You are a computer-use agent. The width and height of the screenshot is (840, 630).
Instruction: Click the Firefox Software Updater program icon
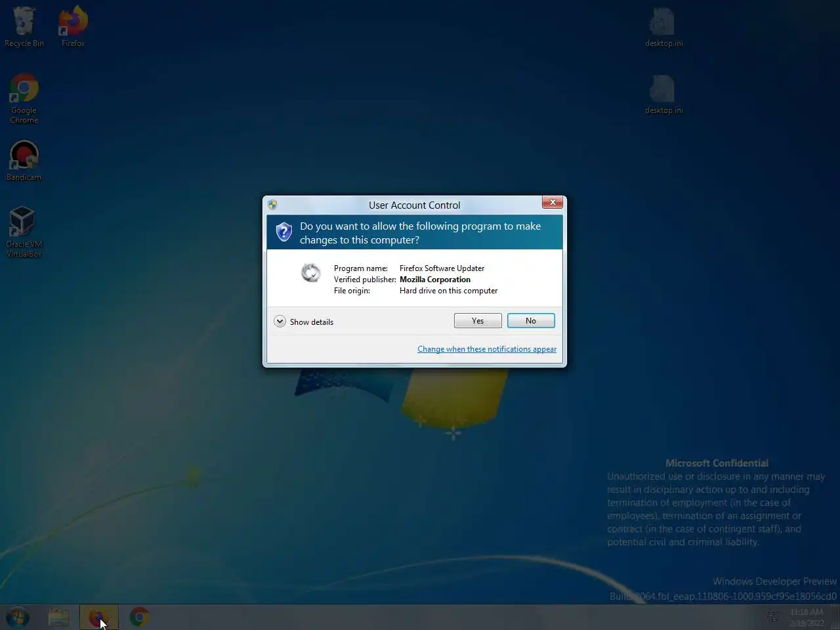pyautogui.click(x=310, y=272)
